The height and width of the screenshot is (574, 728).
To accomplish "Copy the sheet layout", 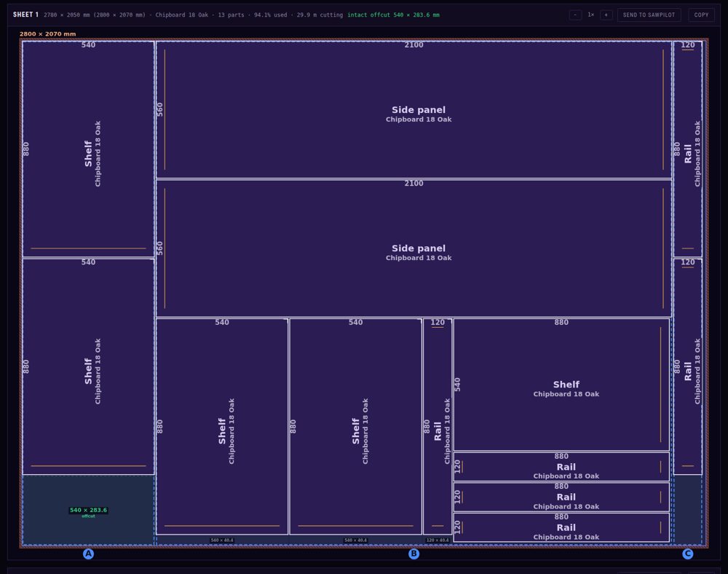I will pyautogui.click(x=701, y=15).
